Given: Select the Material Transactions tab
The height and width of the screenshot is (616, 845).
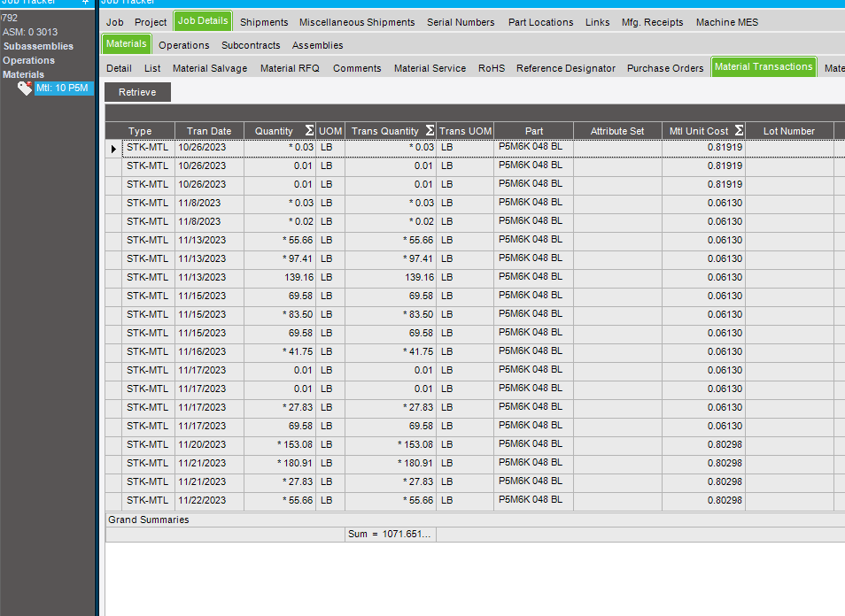Looking at the screenshot, I should 764,66.
